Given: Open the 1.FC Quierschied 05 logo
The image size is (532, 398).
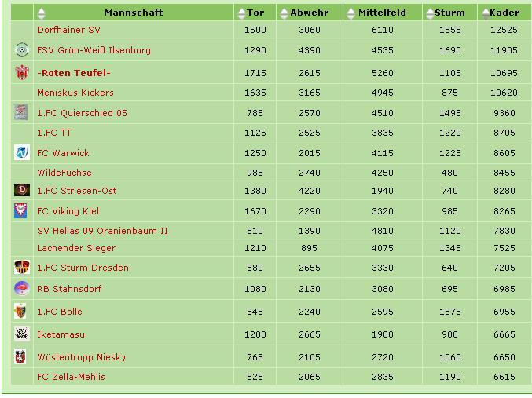Looking at the screenshot, I should pyautogui.click(x=21, y=112).
